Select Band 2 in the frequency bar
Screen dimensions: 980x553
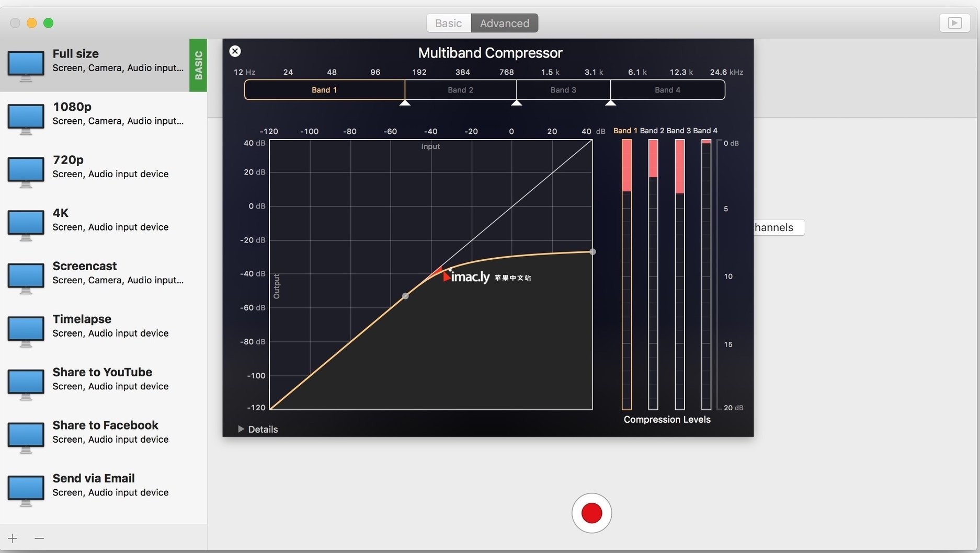(460, 90)
